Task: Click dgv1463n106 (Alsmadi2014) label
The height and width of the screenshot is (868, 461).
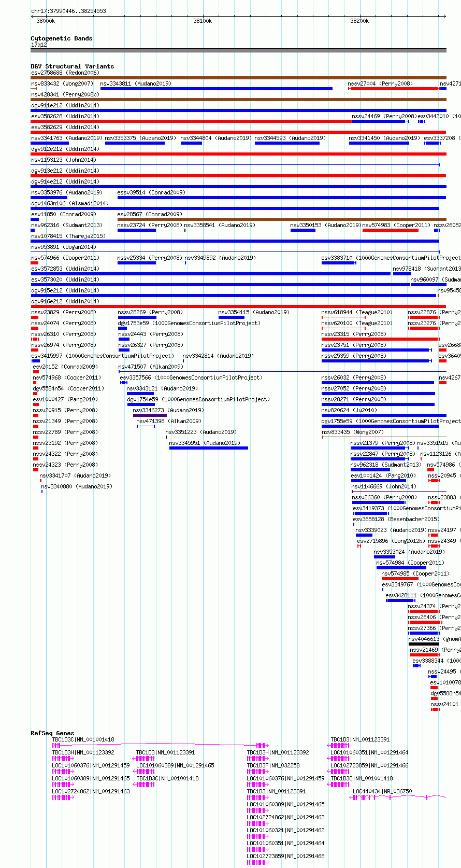Action: point(70,203)
